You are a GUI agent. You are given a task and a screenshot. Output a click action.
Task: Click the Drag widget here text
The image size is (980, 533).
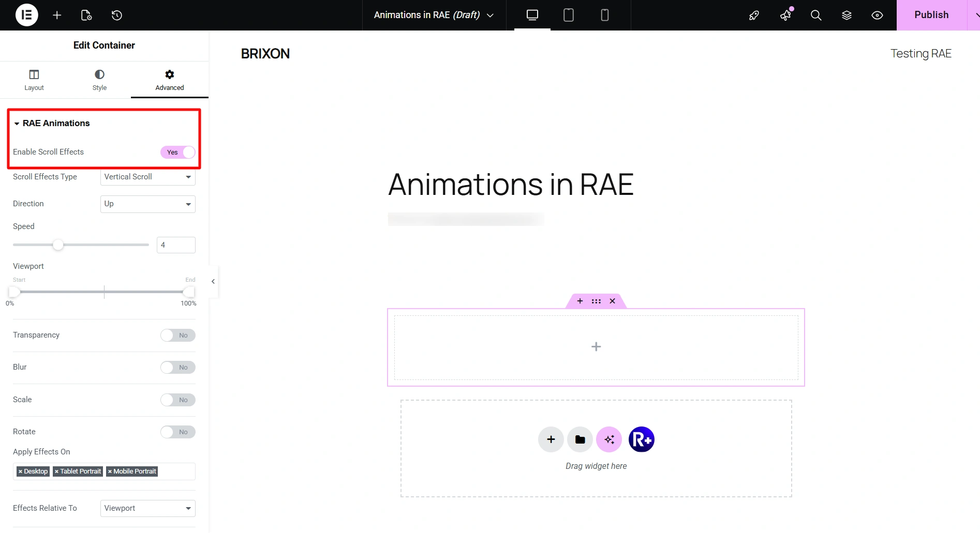pyautogui.click(x=596, y=466)
